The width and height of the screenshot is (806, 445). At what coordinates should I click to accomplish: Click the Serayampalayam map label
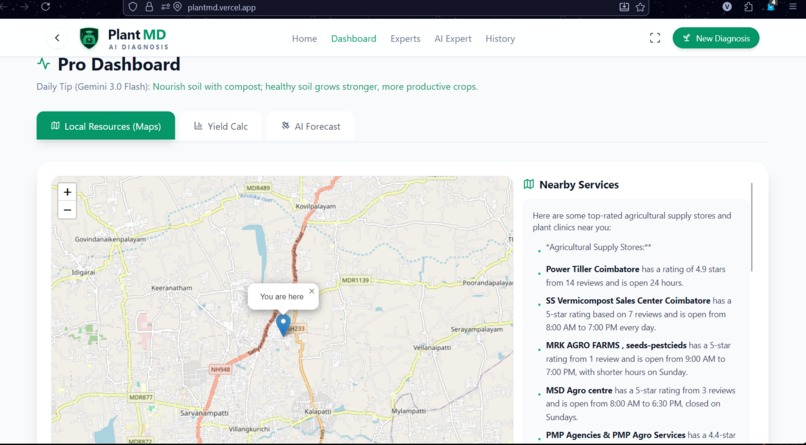477,329
